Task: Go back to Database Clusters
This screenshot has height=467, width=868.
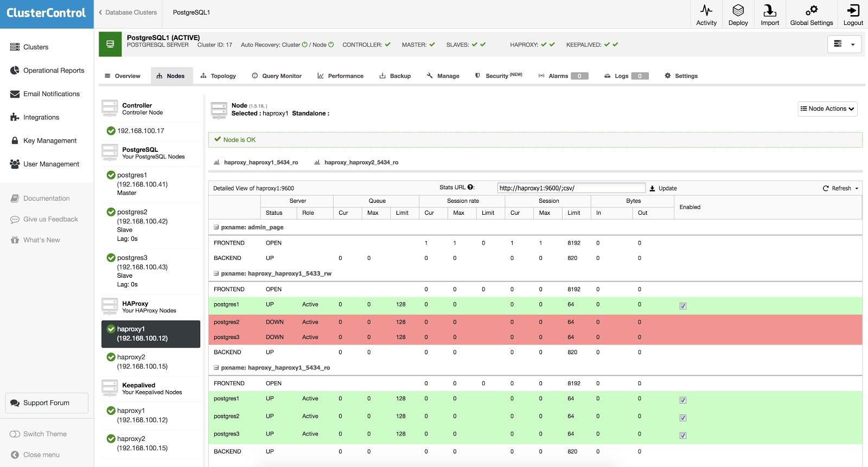Action: coord(127,12)
